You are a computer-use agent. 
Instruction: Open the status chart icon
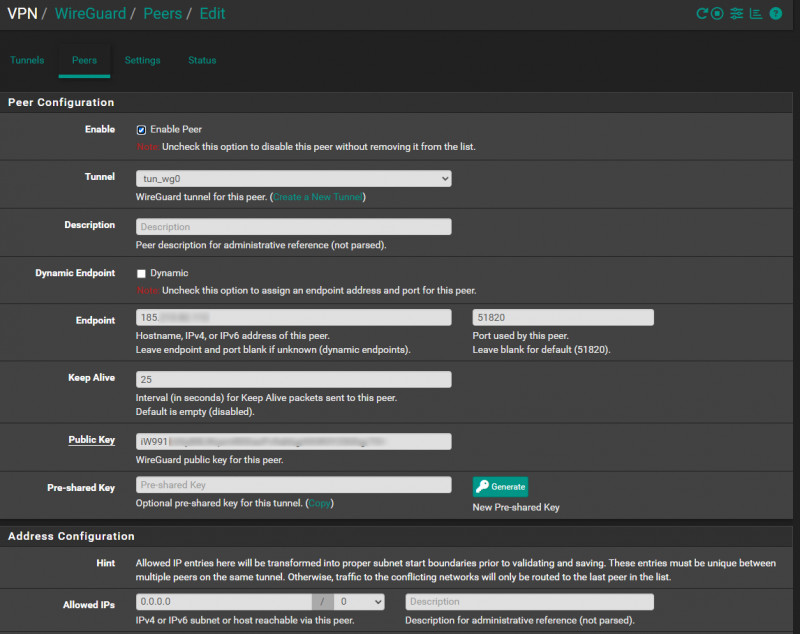point(756,14)
